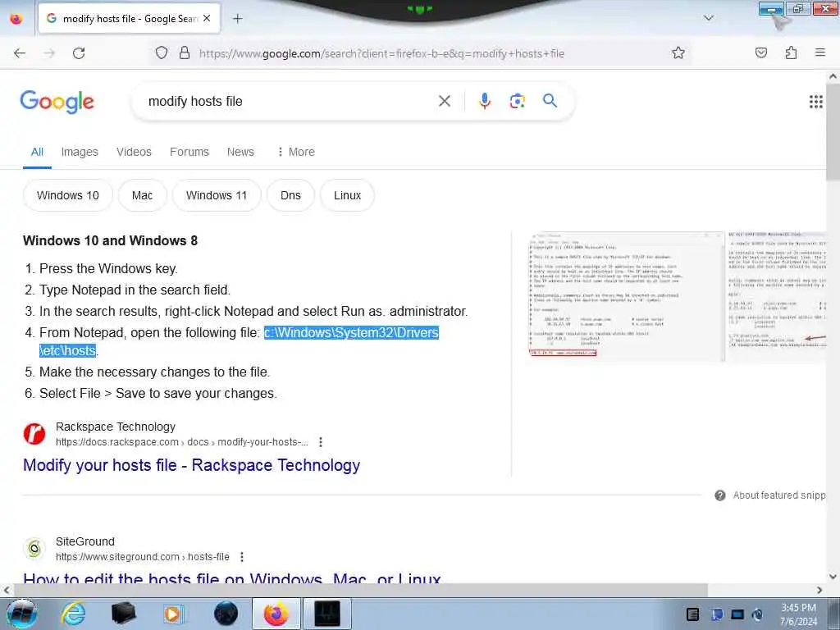Open Modify your hosts file Rackspace link
840x630 pixels.
192,466
